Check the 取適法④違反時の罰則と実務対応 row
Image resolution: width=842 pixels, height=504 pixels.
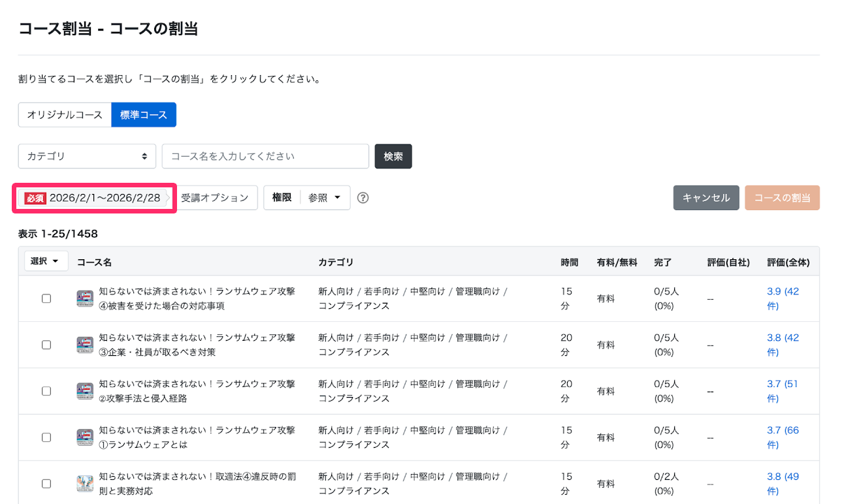coord(46,484)
